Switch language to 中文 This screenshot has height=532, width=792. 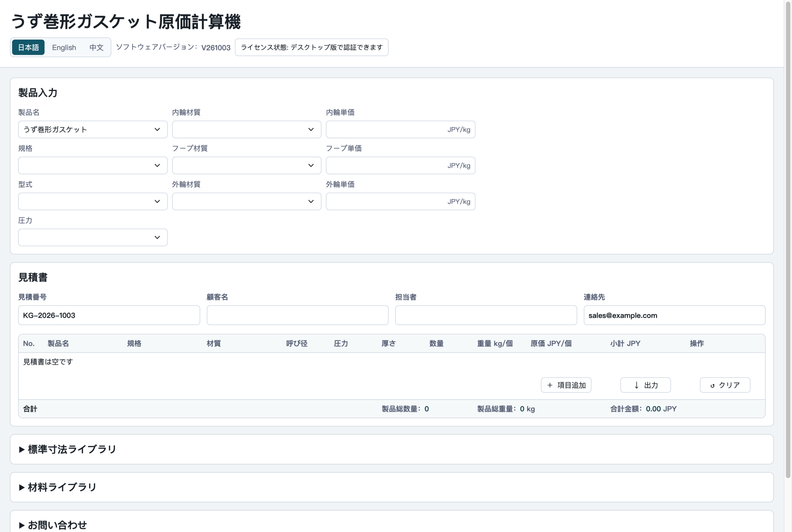97,47
